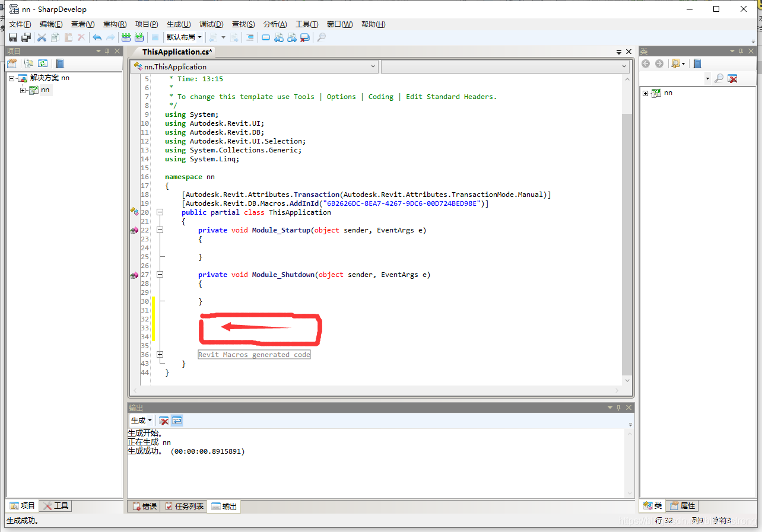Image resolution: width=762 pixels, height=532 pixels.
Task: Click blue book icon in 项目 panel
Action: 59,63
